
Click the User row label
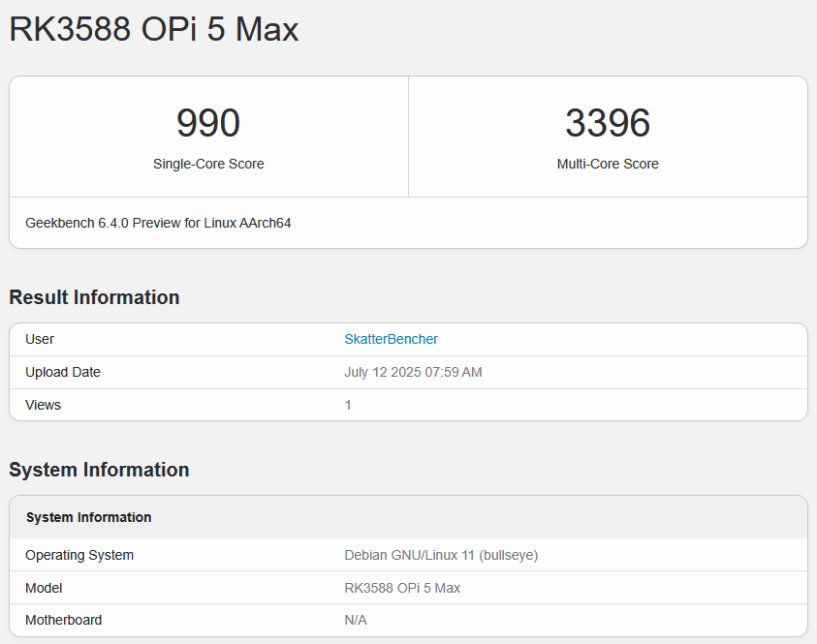40,339
